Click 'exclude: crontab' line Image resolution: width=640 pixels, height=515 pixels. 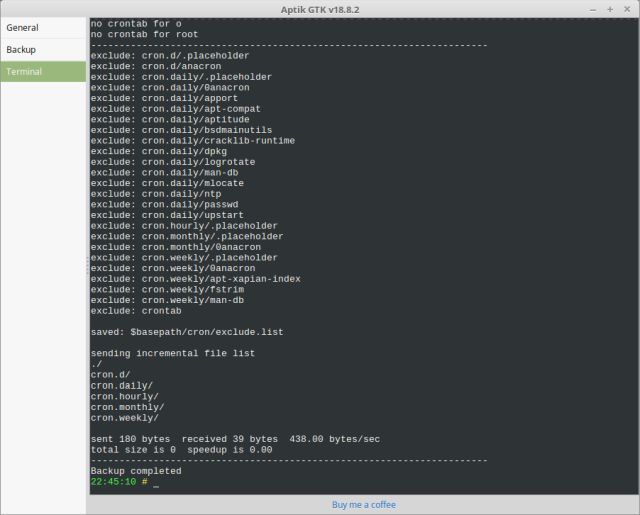pyautogui.click(x=136, y=311)
